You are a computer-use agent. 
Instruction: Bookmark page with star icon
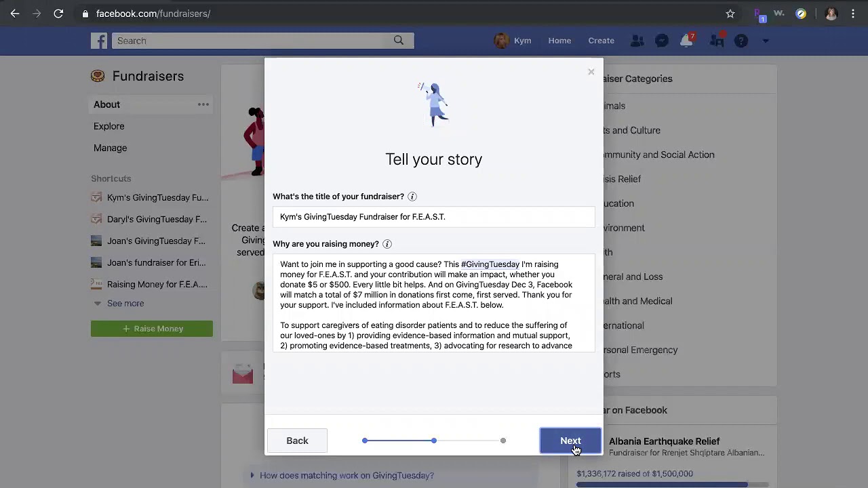(x=730, y=14)
